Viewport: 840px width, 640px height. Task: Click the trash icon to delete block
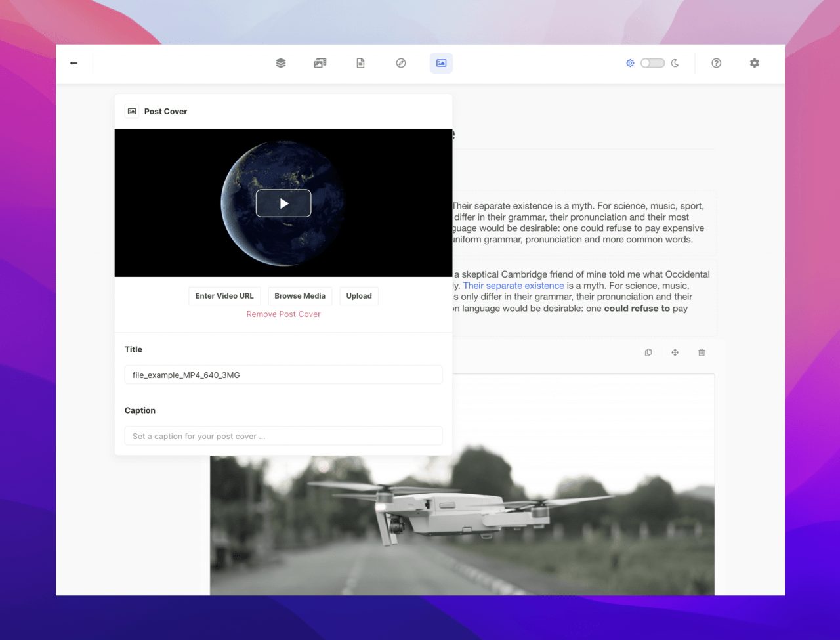[702, 352]
